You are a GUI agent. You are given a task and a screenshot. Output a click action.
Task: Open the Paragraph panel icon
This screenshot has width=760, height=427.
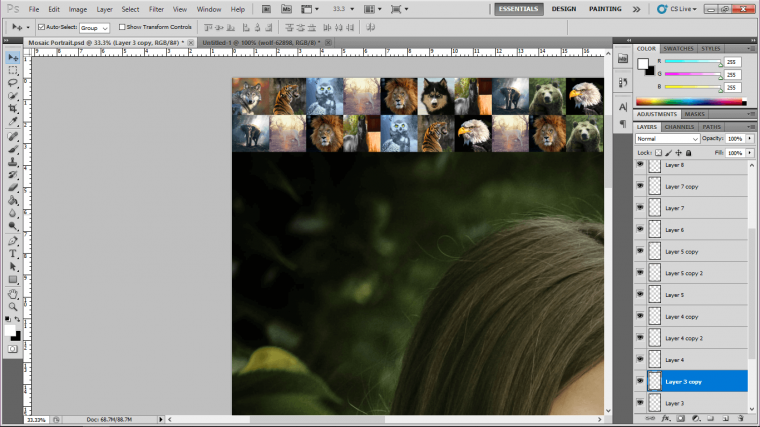tap(623, 124)
